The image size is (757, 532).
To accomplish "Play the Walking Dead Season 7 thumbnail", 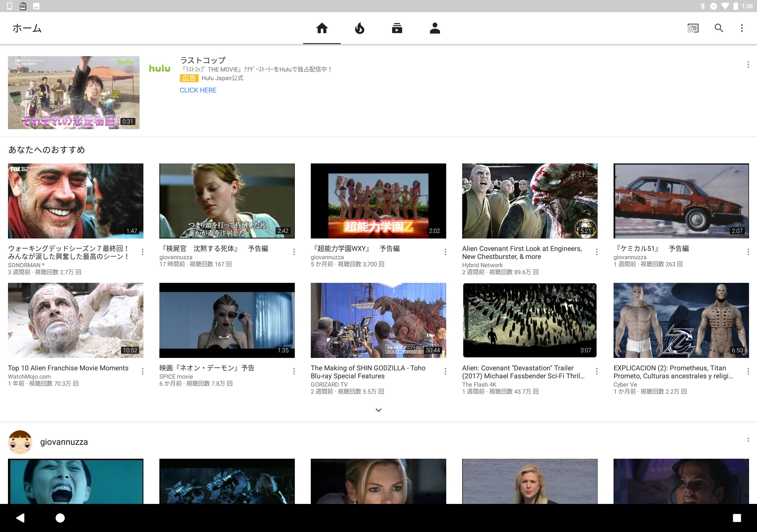I will (x=75, y=201).
